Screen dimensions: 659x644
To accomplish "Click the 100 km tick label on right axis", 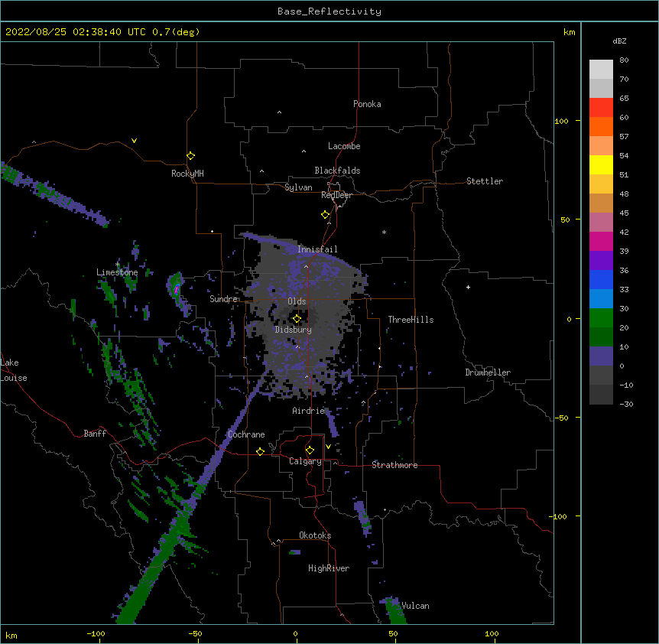I will pos(561,121).
